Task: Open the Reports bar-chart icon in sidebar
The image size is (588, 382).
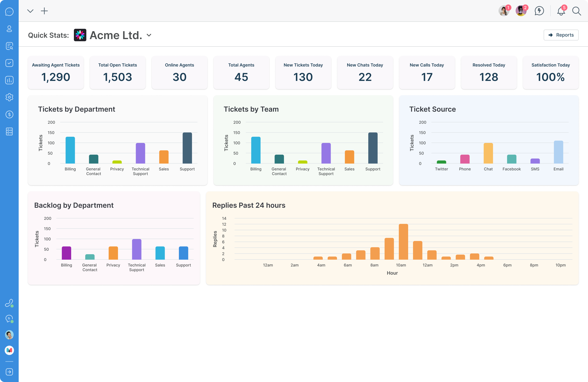Action: point(9,80)
